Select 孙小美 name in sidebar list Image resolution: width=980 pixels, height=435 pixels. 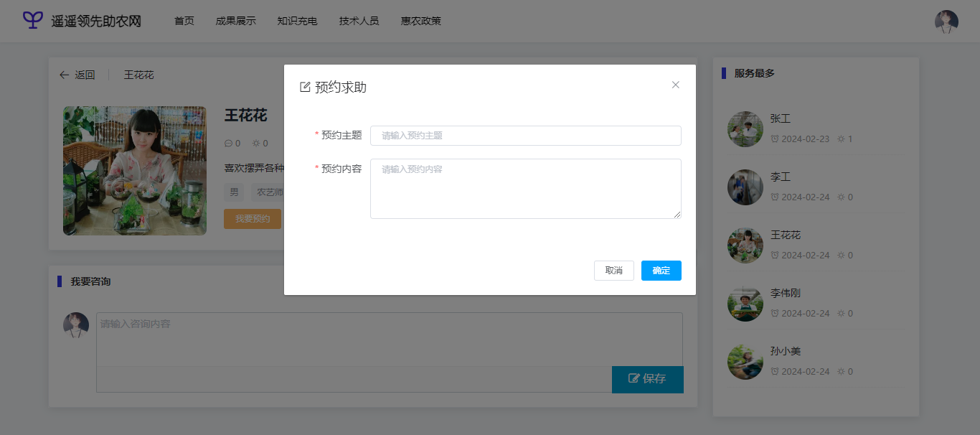pos(786,352)
